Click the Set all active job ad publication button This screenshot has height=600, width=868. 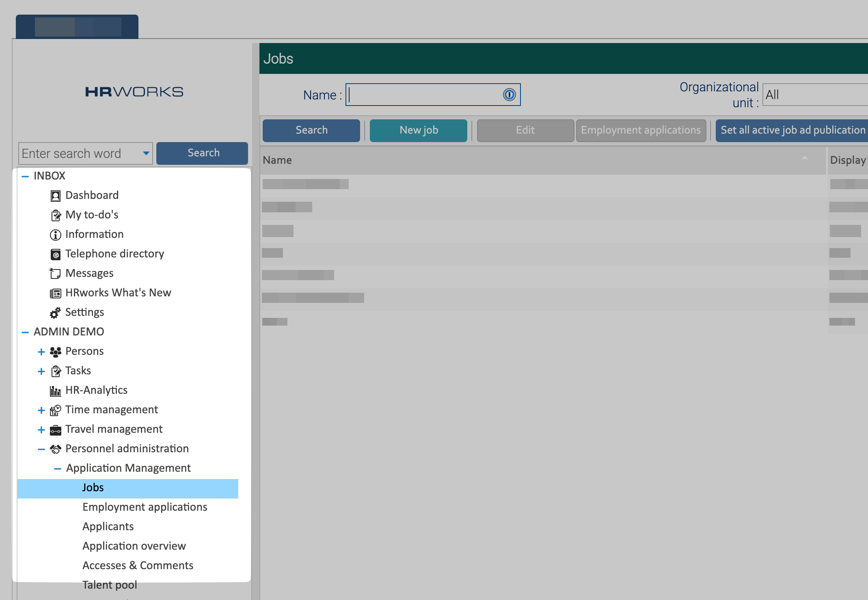792,130
